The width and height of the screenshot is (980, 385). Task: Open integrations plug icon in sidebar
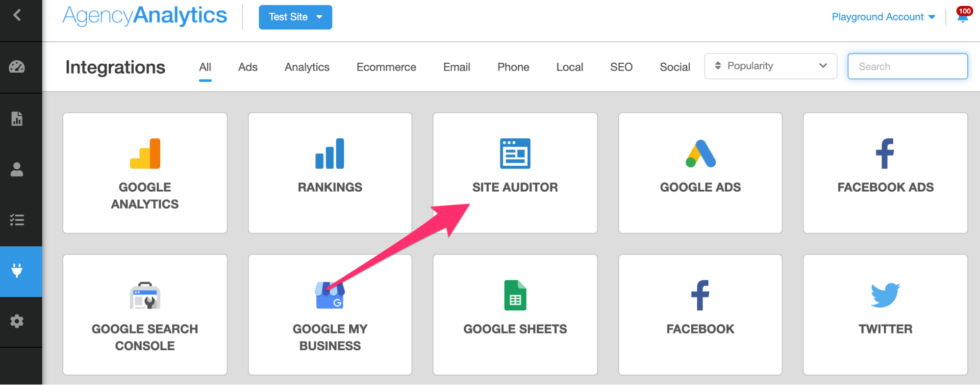17,270
